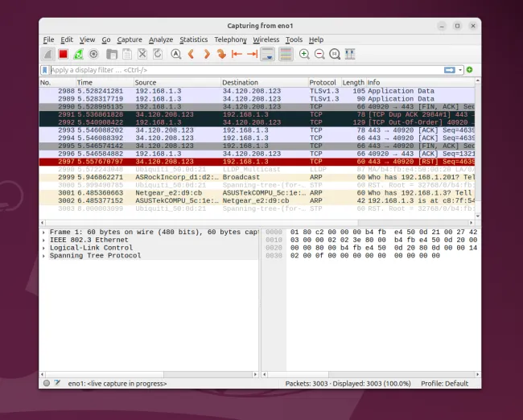Jump to the first packet

tap(237, 54)
